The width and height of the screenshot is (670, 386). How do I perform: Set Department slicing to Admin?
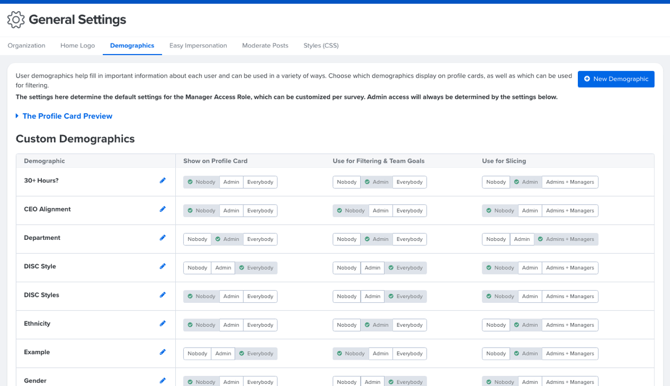[x=522, y=239]
